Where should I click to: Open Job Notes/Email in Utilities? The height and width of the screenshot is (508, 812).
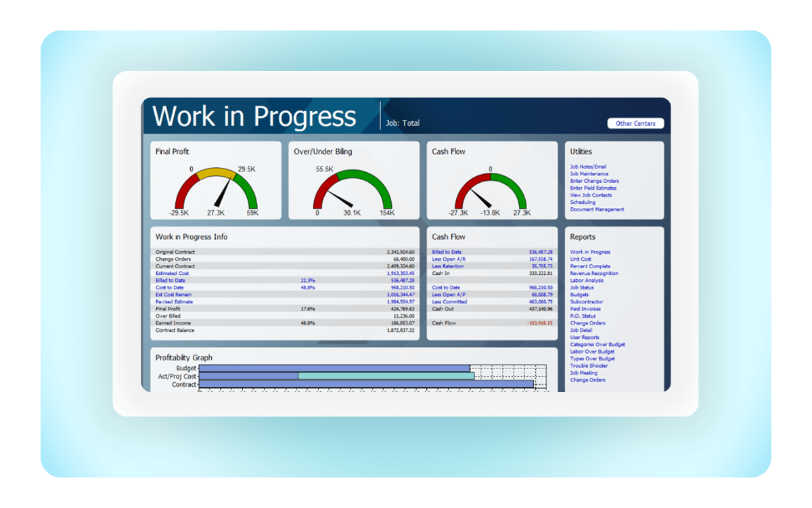pos(588,167)
